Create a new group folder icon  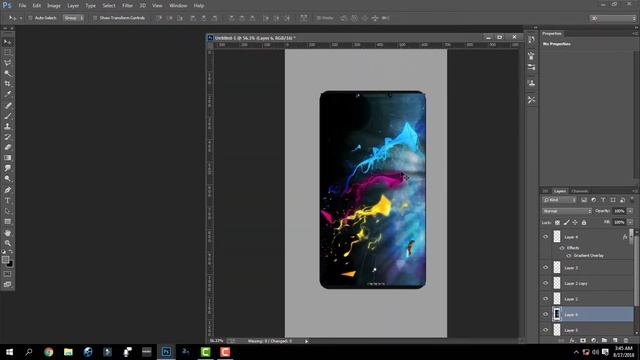pos(604,340)
